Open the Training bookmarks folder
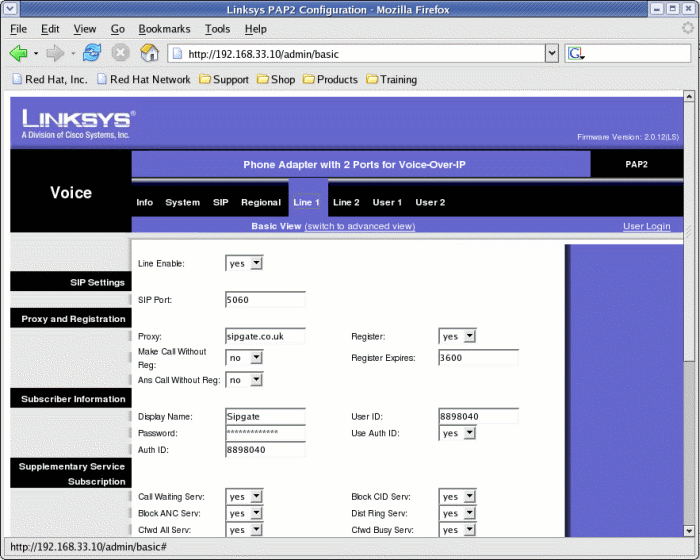Image resolution: width=700 pixels, height=560 pixels. pos(392,79)
